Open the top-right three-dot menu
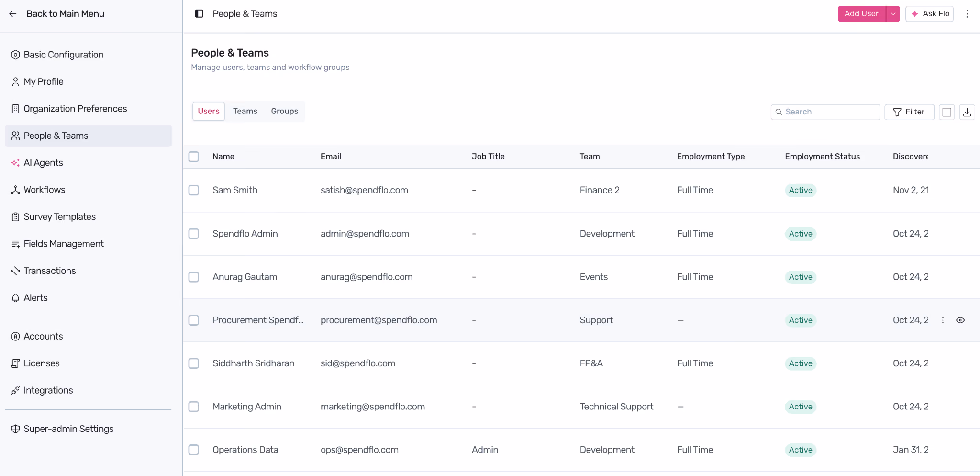Image resolution: width=980 pixels, height=476 pixels. [x=967, y=14]
